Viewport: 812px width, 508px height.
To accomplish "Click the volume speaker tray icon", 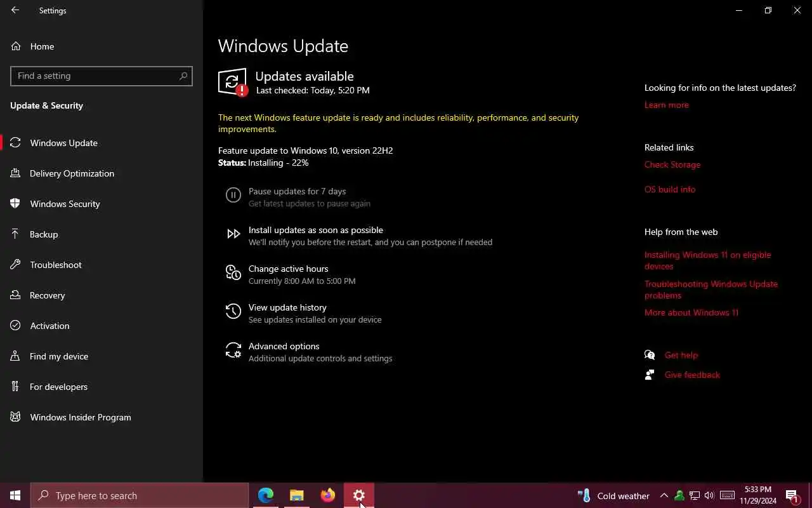I will point(709,495).
